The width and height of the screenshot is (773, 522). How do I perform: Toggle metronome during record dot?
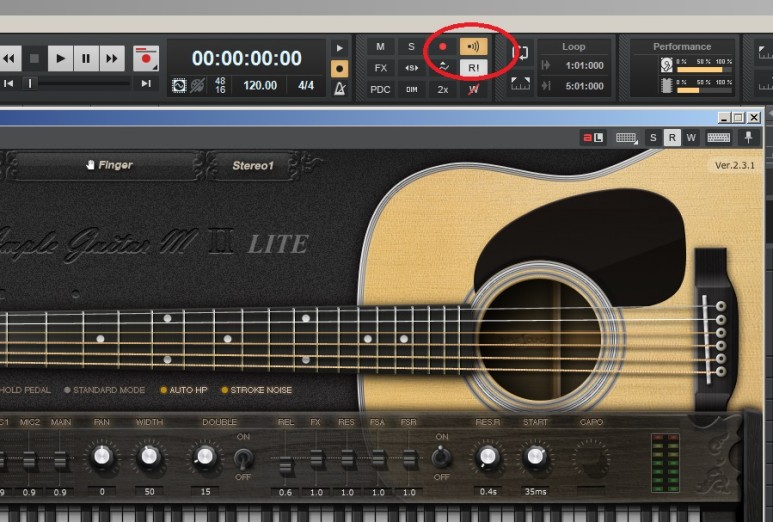pos(340,69)
